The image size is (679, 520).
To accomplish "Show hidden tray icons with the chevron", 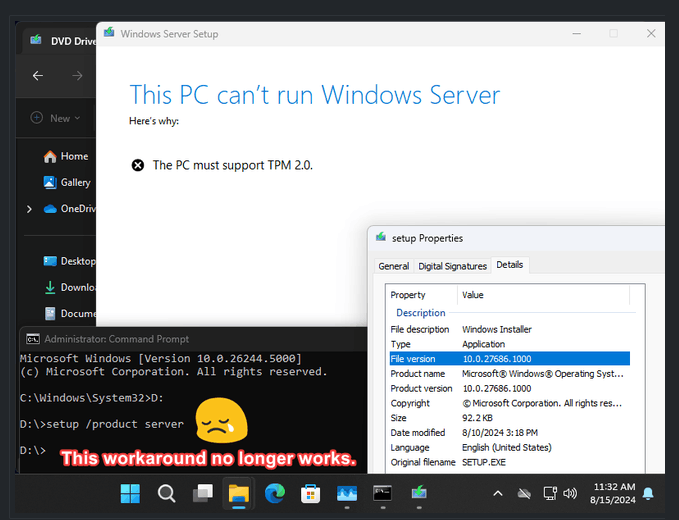I will tap(498, 493).
